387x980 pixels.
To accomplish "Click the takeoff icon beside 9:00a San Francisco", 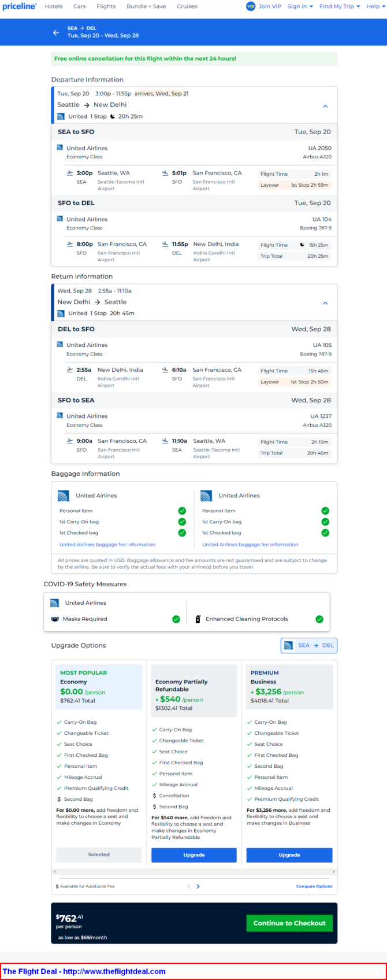I will coord(70,441).
